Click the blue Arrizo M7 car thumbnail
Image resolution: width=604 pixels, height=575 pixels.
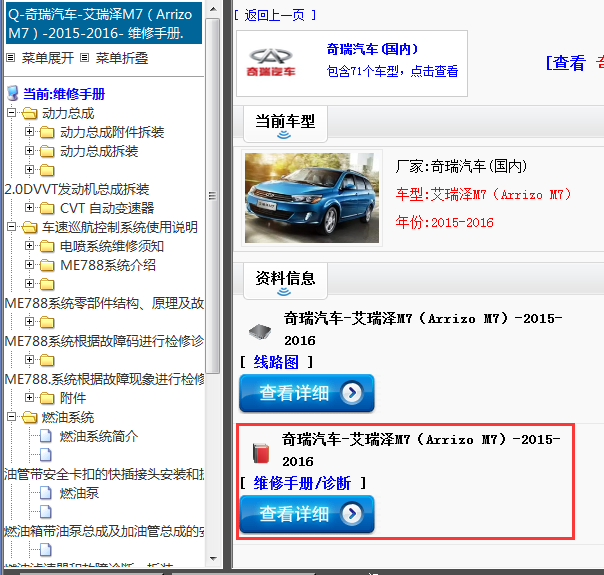tap(312, 198)
